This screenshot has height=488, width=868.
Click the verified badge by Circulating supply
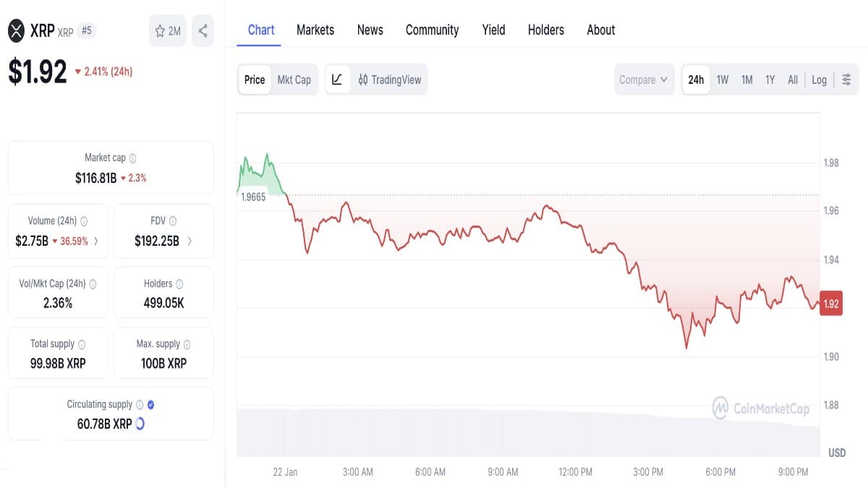(x=150, y=405)
